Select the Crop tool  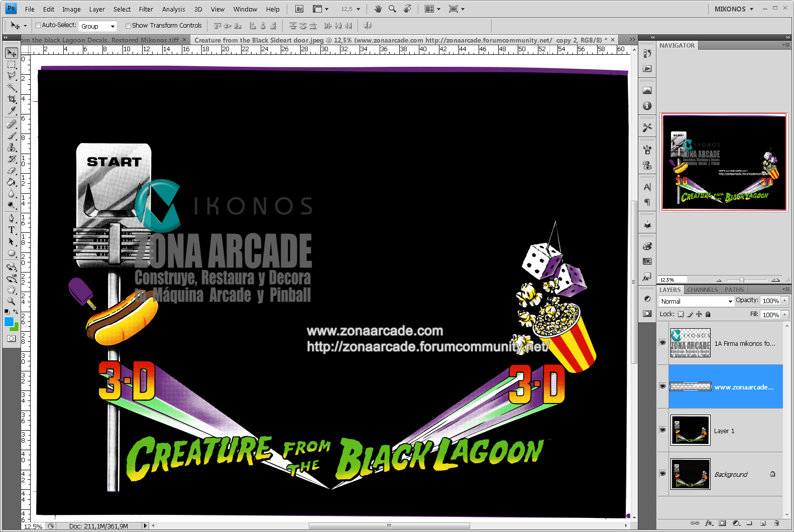coord(12,99)
